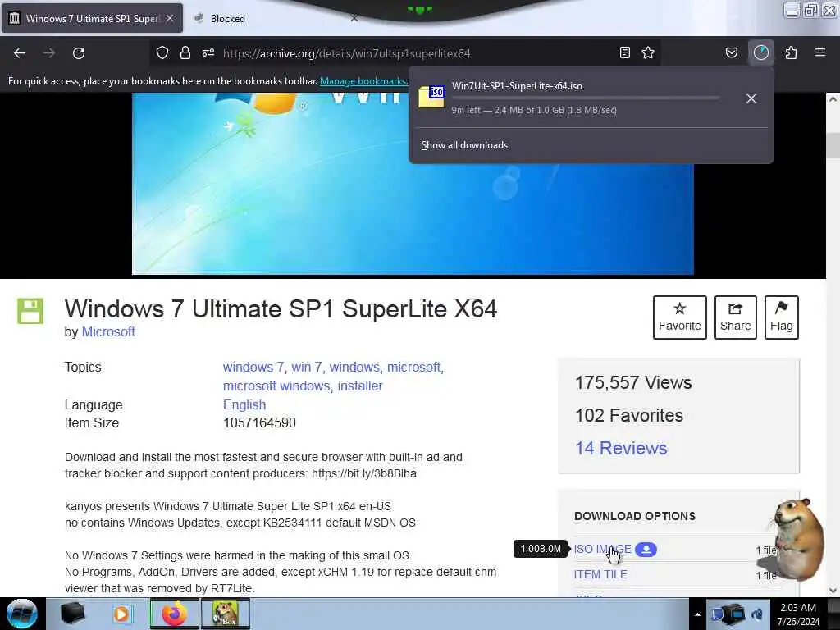Click the Firefox taskbar icon
The height and width of the screenshot is (630, 840).
click(x=174, y=614)
